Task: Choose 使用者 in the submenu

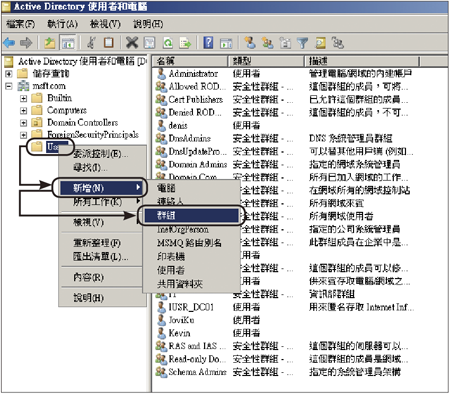Action: point(192,270)
